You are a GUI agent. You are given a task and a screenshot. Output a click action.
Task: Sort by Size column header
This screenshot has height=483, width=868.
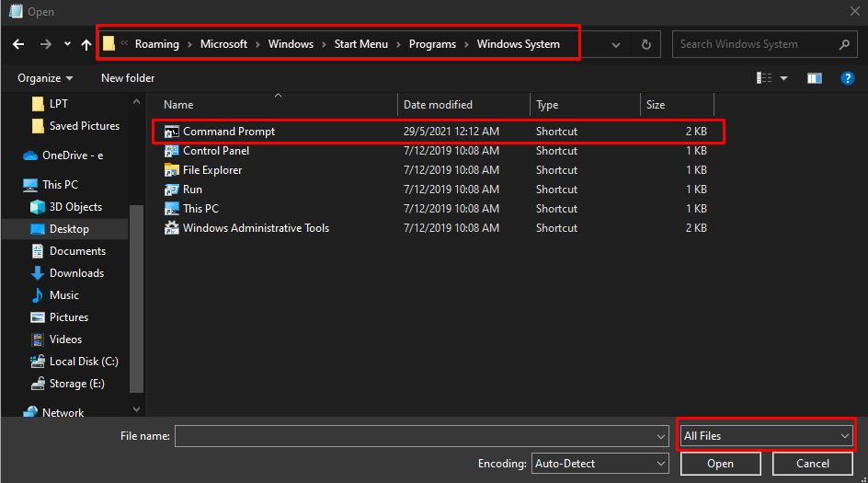coord(656,105)
